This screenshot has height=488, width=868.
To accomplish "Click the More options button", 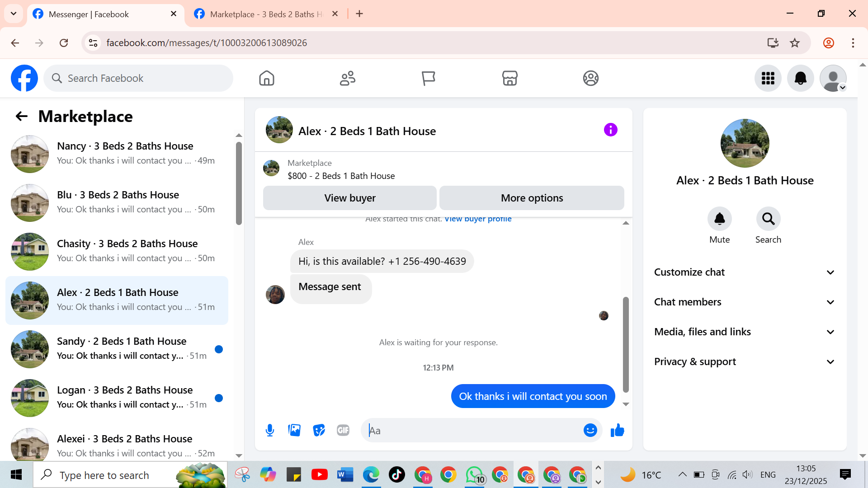I will point(532,198).
